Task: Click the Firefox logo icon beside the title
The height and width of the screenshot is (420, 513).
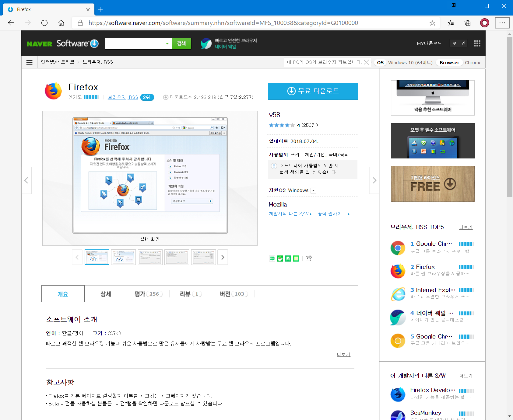Action: (54, 91)
